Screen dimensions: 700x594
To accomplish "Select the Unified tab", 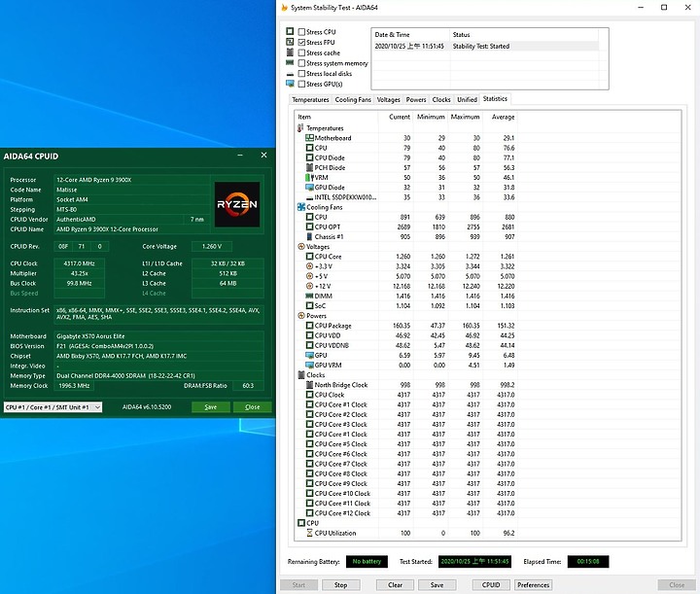I will 467,99.
